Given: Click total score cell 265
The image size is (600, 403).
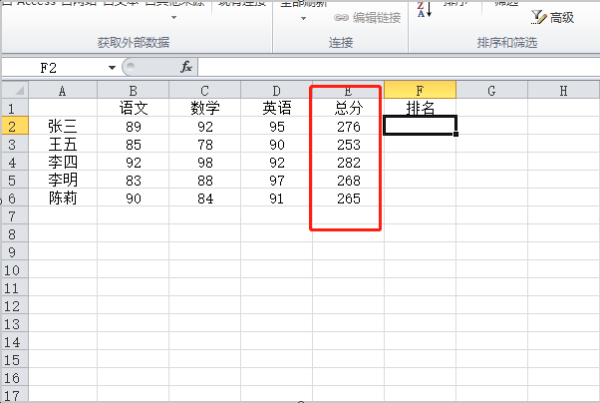Looking at the screenshot, I should pyautogui.click(x=348, y=198).
